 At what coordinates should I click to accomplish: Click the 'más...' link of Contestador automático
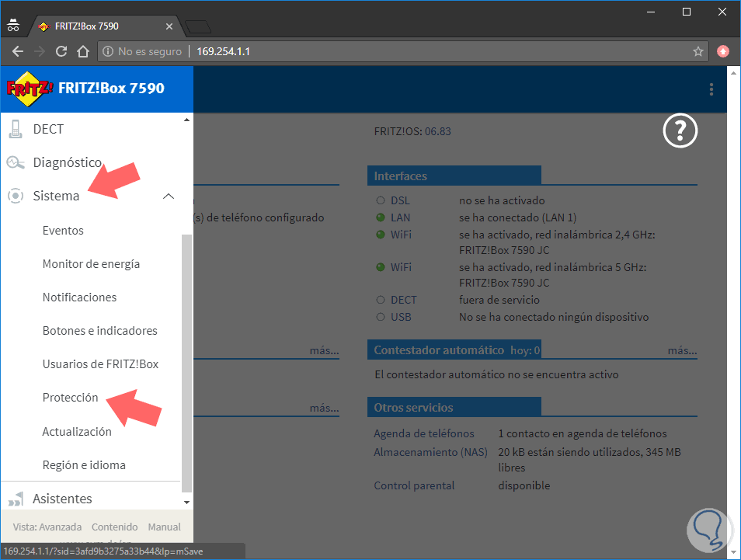[x=683, y=350]
